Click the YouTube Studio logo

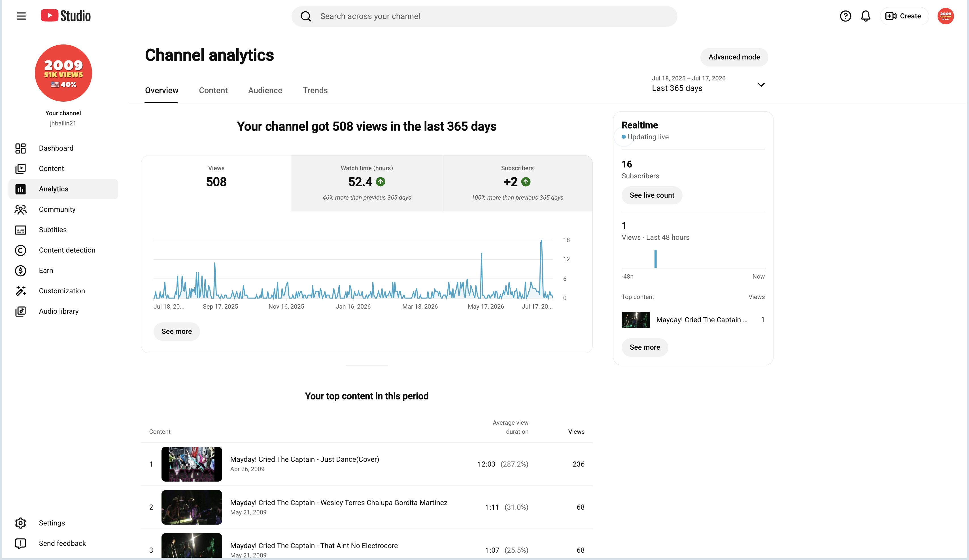click(x=66, y=16)
